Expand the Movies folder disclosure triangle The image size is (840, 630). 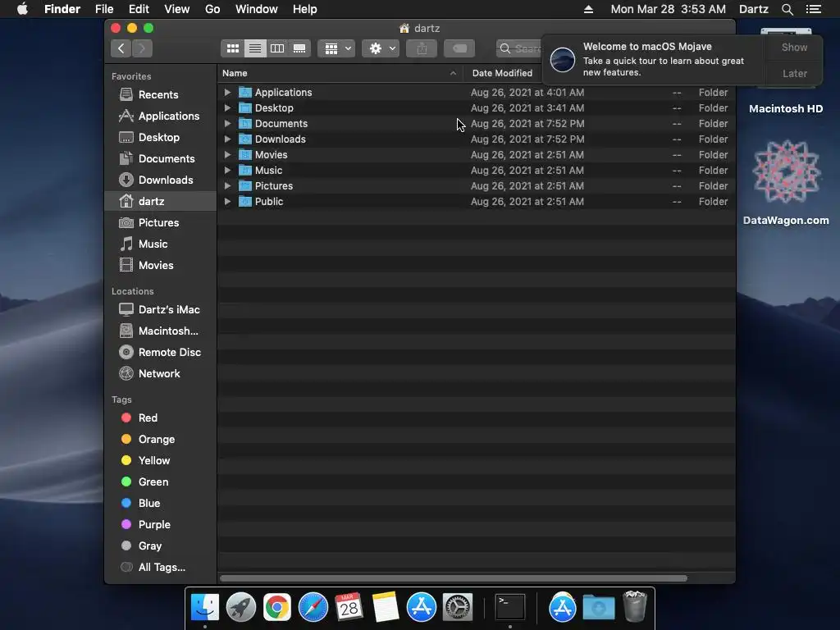[x=227, y=154]
